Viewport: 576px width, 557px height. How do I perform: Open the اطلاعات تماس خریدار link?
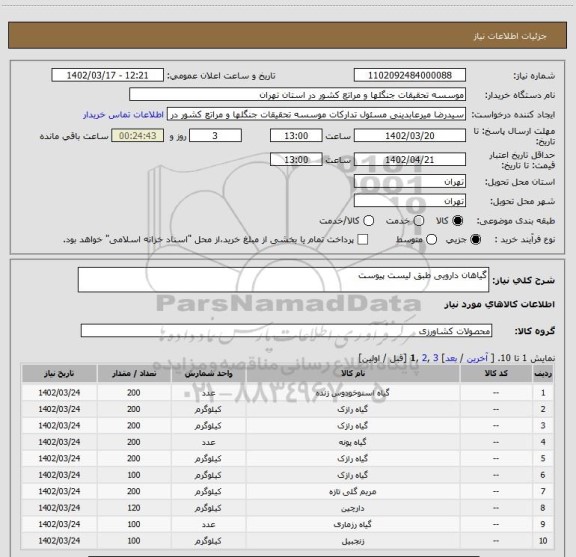click(x=123, y=115)
